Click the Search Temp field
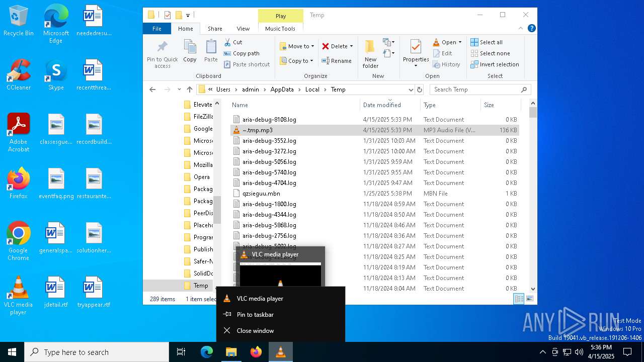644x362 pixels. coord(480,89)
